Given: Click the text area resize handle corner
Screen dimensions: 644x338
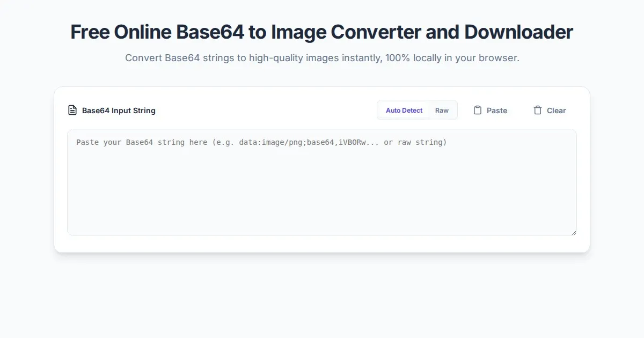Looking at the screenshot, I should coord(574,232).
